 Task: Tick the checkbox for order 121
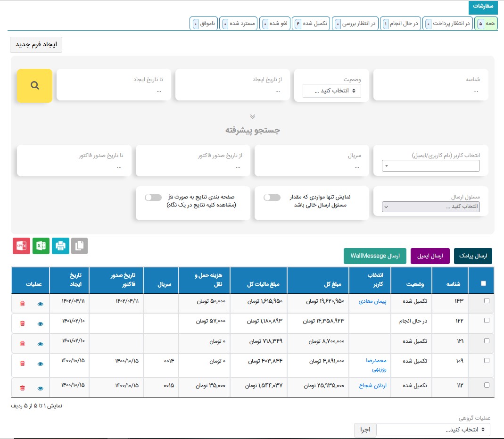(487, 340)
